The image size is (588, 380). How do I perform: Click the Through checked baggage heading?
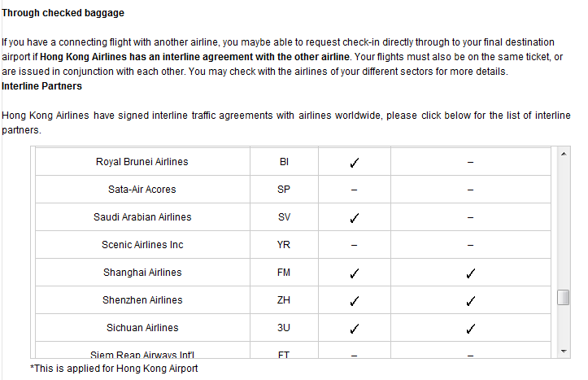[x=63, y=13]
